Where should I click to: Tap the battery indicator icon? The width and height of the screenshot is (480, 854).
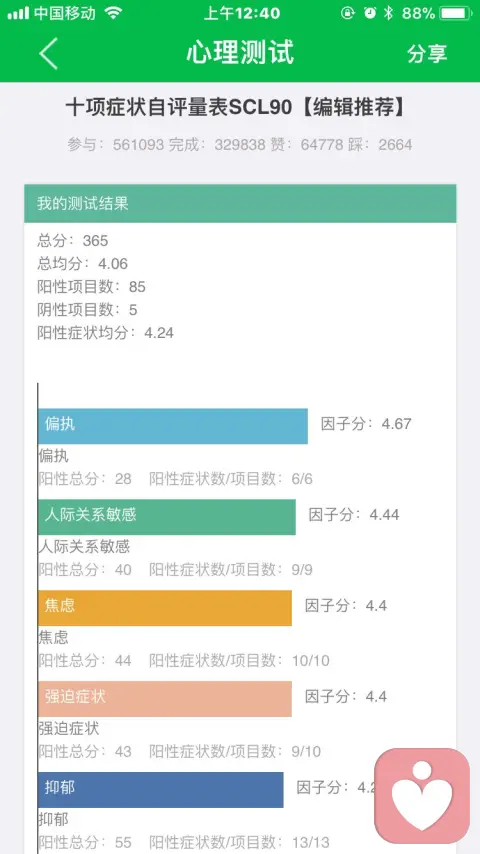456,13
